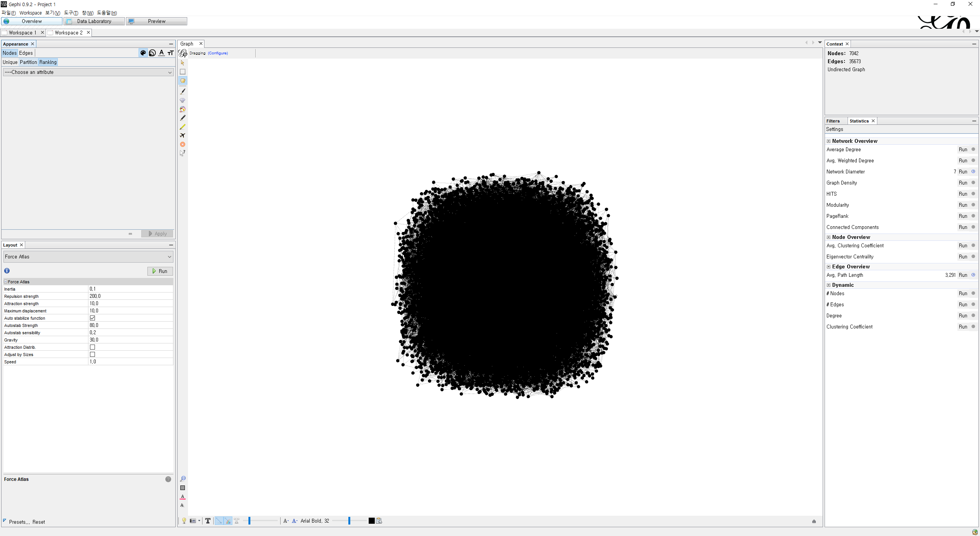Click the Configure link for Dragging
980x536 pixels.
[218, 53]
